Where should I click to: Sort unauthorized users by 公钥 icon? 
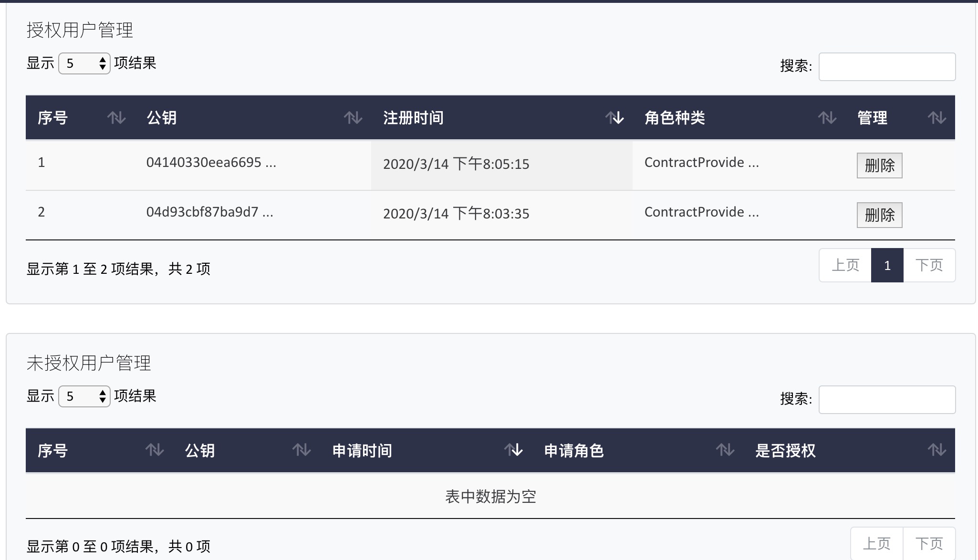tap(302, 450)
